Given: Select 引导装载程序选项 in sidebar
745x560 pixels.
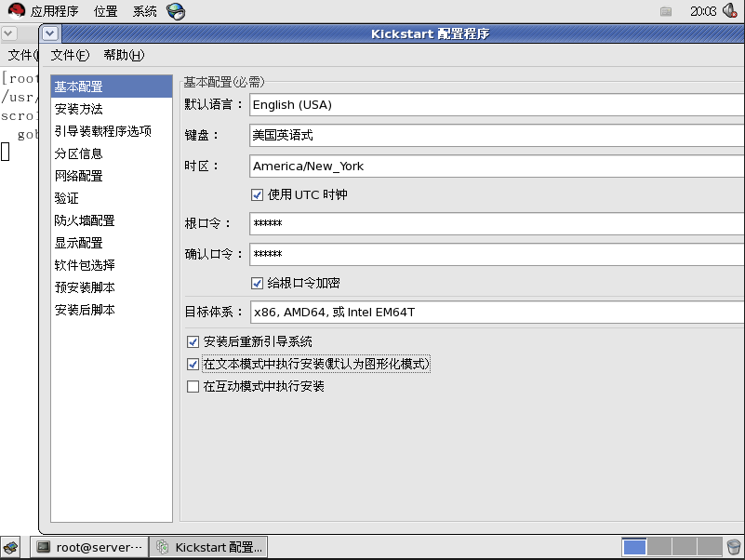Looking at the screenshot, I should pyautogui.click(x=112, y=131).
